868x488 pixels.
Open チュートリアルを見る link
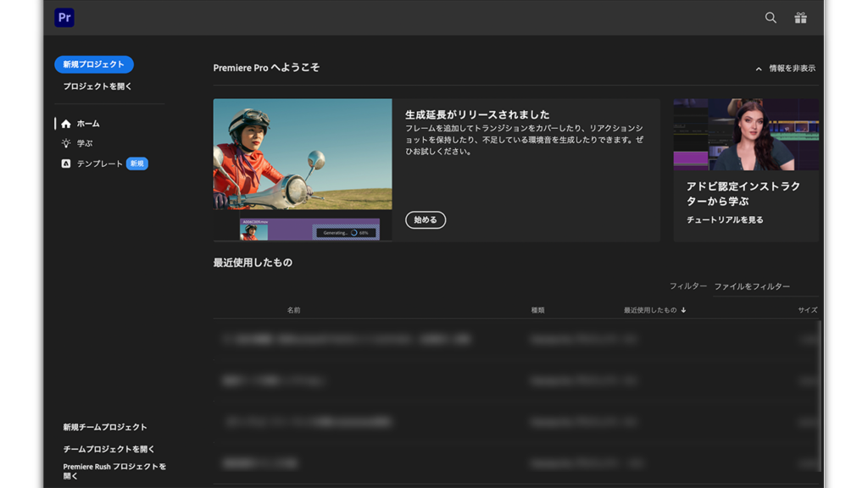725,220
